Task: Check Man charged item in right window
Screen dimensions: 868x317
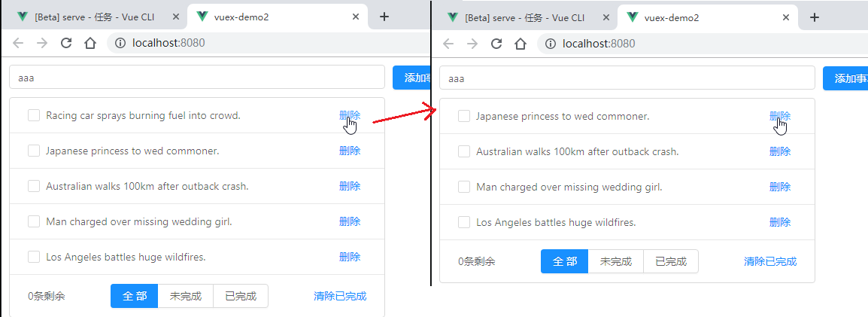Action: click(464, 187)
